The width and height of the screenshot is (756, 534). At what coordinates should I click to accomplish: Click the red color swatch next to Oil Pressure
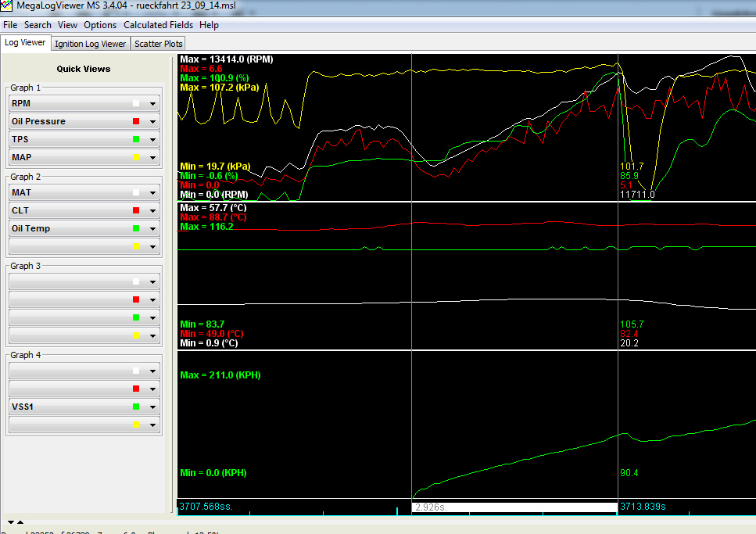[x=136, y=121]
